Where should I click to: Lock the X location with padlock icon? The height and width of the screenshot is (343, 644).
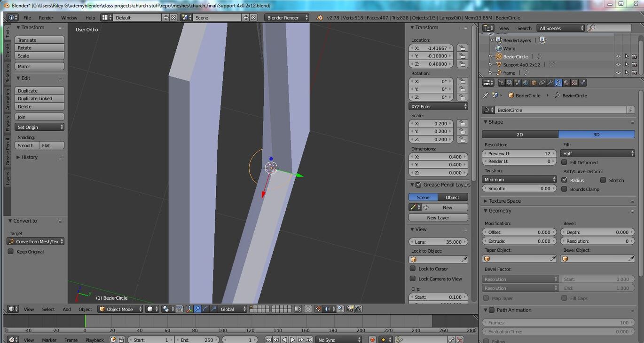[x=462, y=48]
